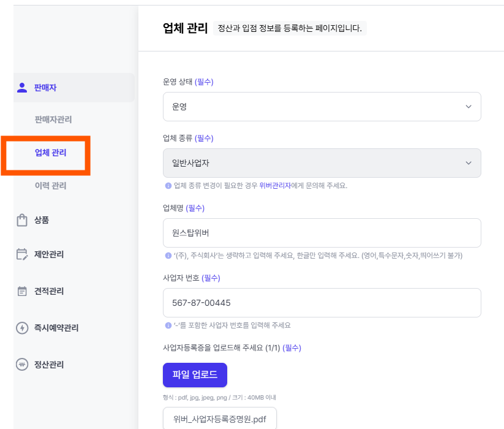504x429 pixels.
Task: Click chevron arrow of 운영 dropdown
Action: point(468,107)
